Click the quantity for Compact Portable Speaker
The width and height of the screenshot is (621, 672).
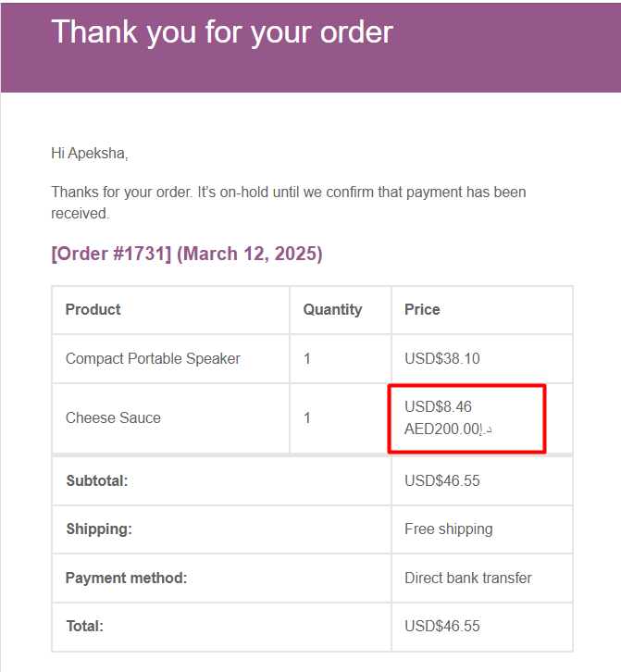307,358
